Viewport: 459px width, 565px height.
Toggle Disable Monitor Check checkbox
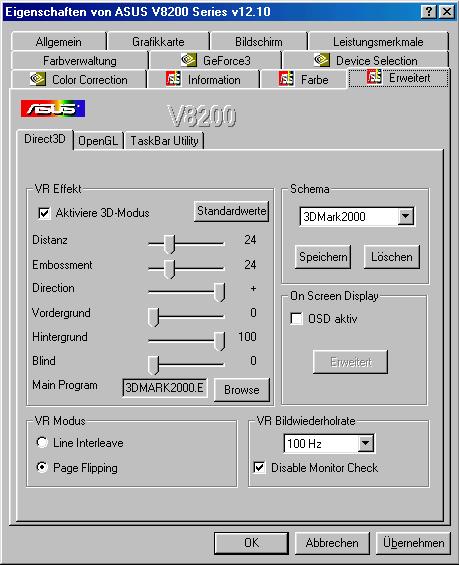point(259,468)
